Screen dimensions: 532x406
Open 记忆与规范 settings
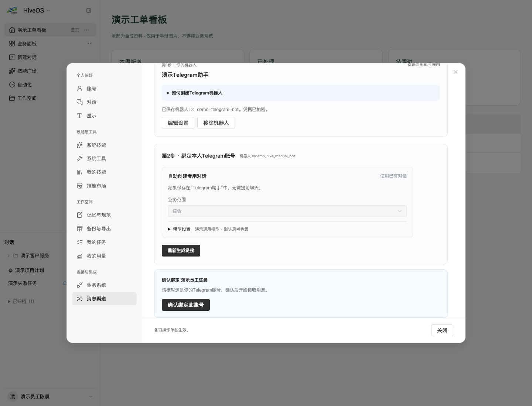[x=104, y=215]
